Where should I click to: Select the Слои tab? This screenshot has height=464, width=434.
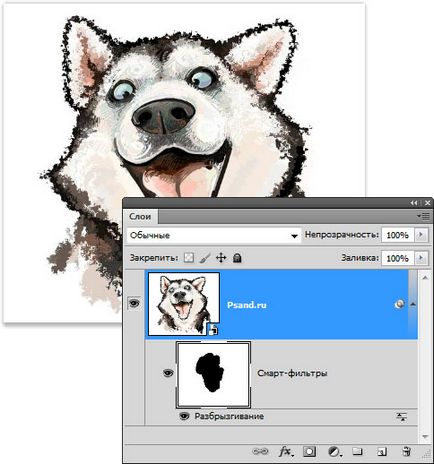140,217
